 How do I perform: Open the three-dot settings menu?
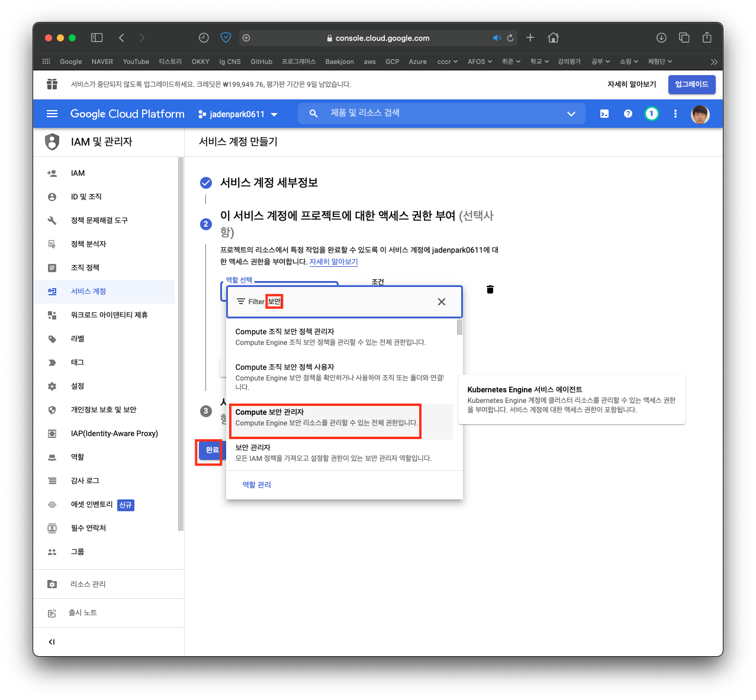tap(675, 114)
